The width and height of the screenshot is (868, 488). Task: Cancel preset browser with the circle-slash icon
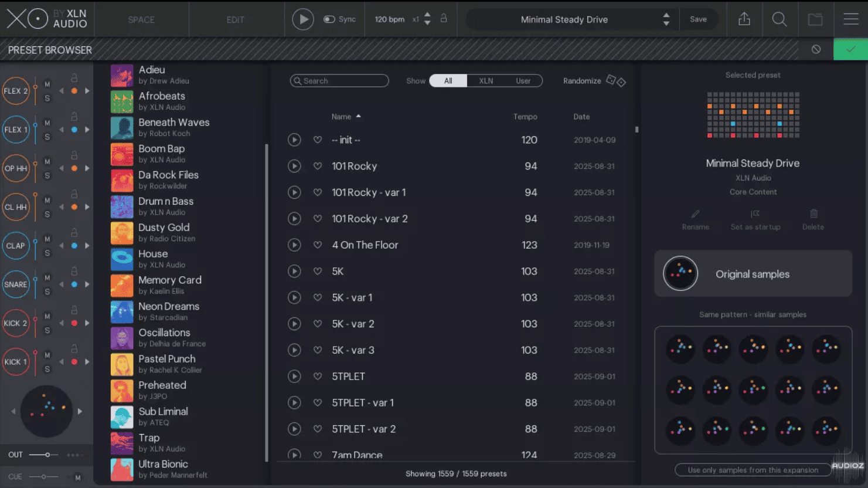pyautogui.click(x=816, y=49)
